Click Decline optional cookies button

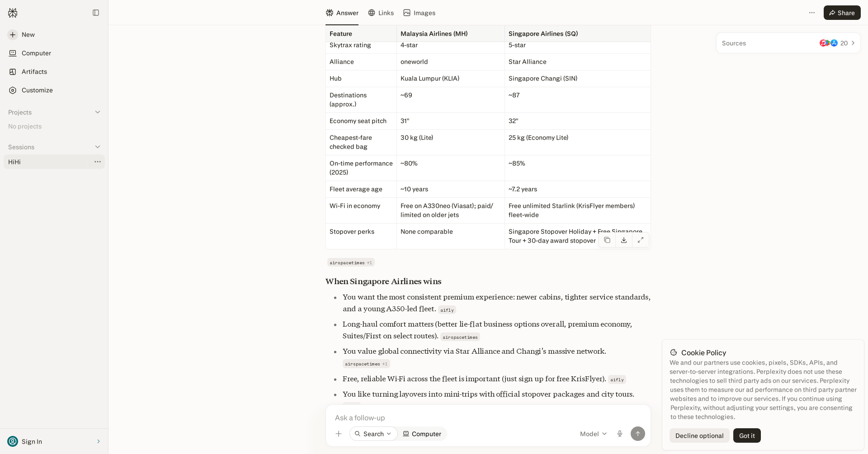(x=699, y=435)
